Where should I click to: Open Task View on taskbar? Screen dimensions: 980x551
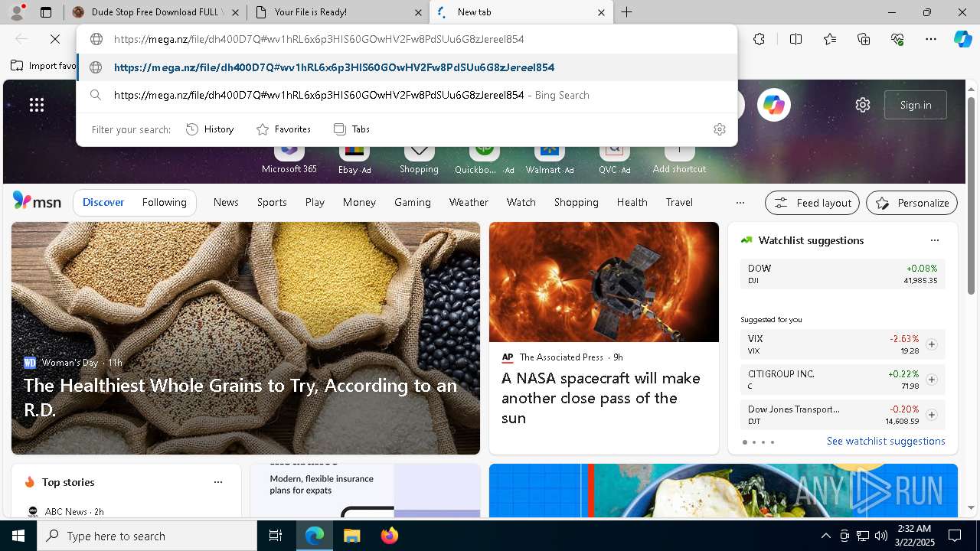tap(276, 536)
